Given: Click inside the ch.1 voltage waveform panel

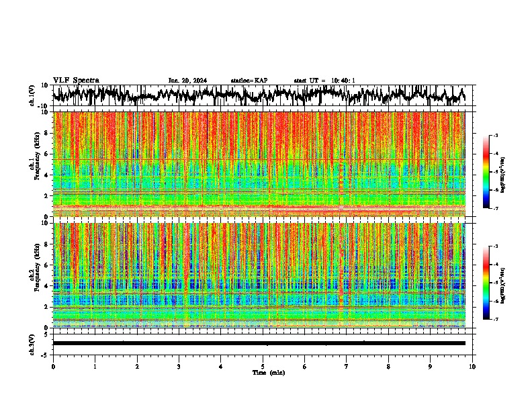Looking at the screenshot, I should click(263, 95).
